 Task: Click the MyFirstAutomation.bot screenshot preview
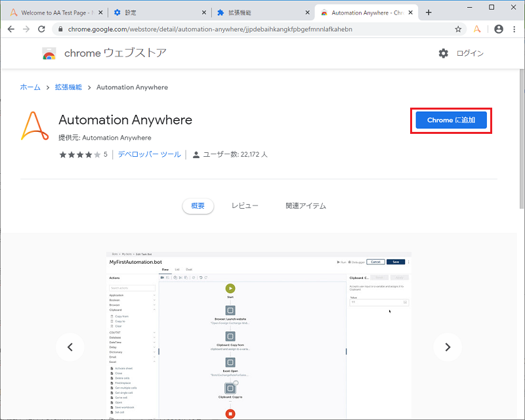click(259, 335)
